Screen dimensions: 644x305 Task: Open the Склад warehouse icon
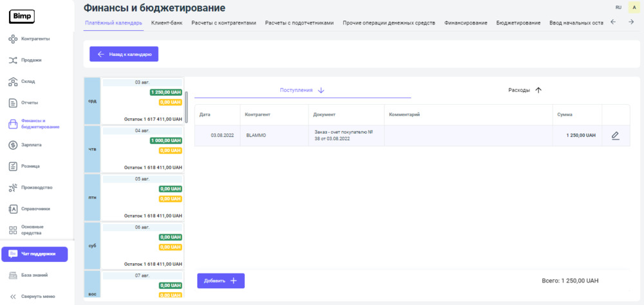13,82
